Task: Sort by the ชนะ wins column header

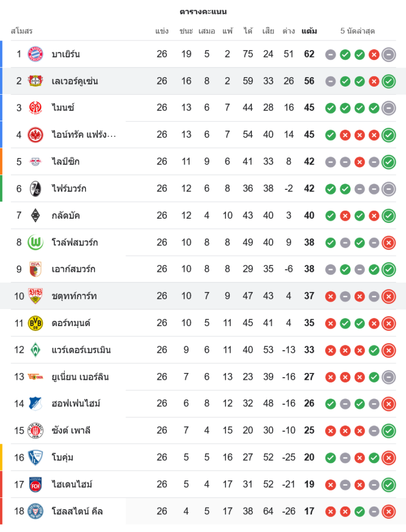Action: coord(186,31)
